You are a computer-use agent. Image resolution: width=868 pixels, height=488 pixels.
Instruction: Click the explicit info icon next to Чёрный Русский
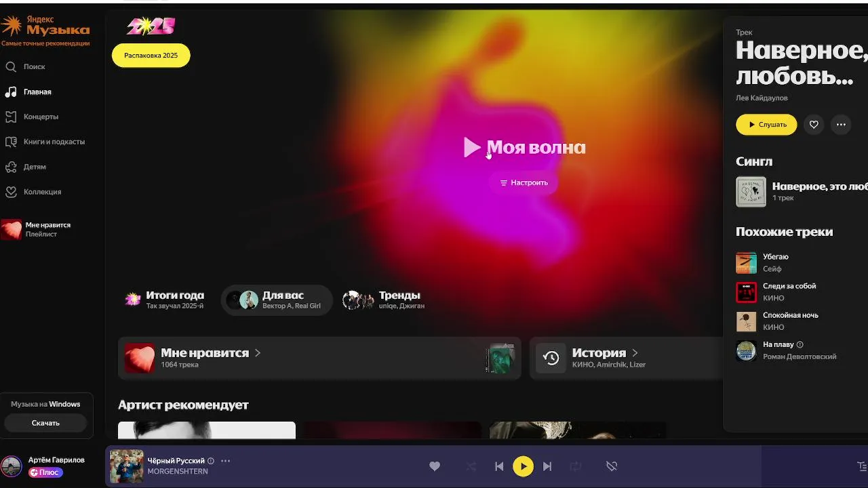coord(211,461)
